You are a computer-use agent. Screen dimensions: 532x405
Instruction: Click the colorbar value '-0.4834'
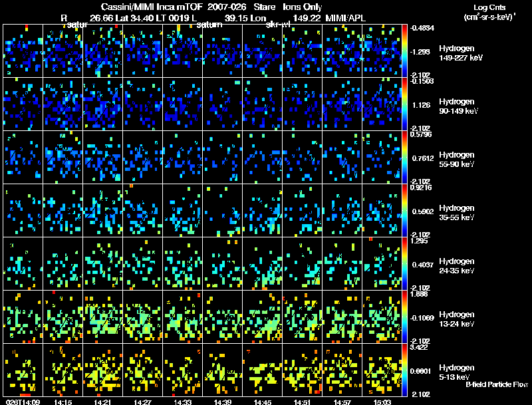pos(422,28)
